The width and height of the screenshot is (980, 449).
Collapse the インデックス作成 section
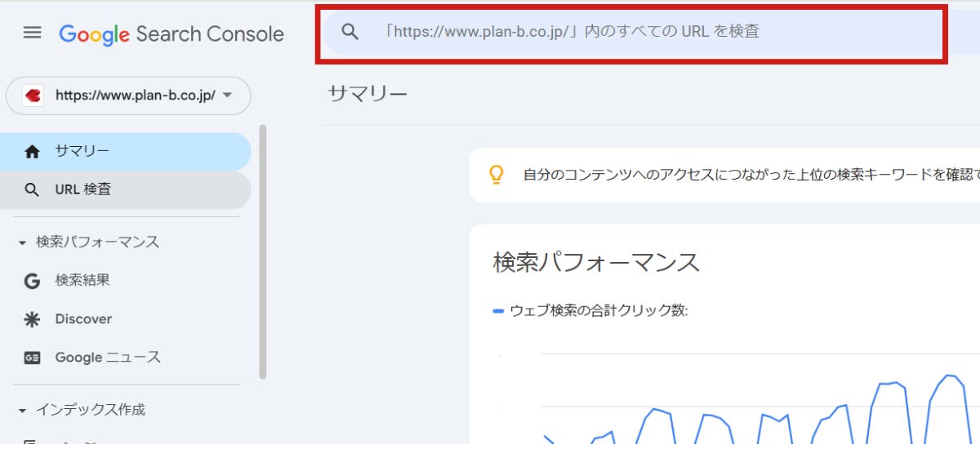81,409
